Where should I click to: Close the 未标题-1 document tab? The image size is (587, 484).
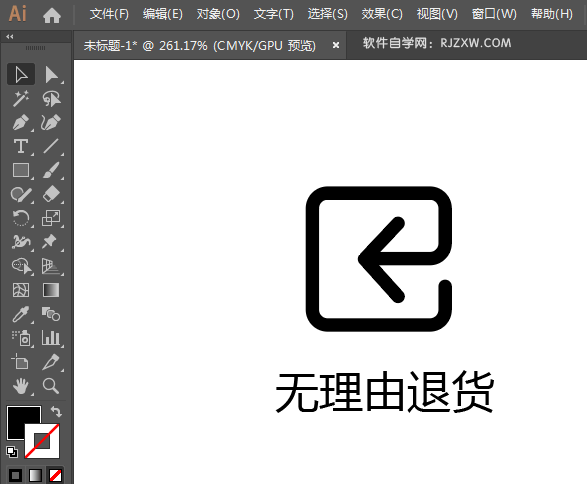336,45
